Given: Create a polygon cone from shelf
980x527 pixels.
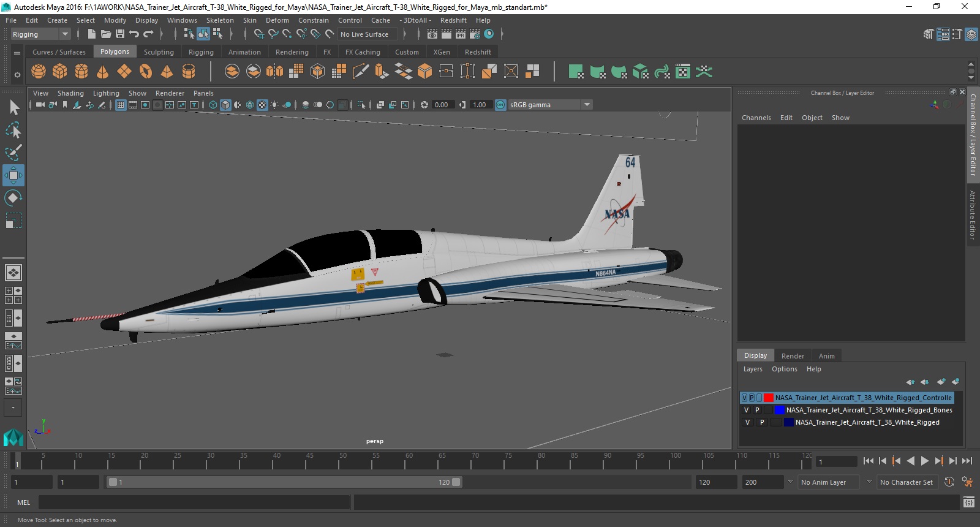Looking at the screenshot, I should (x=103, y=72).
